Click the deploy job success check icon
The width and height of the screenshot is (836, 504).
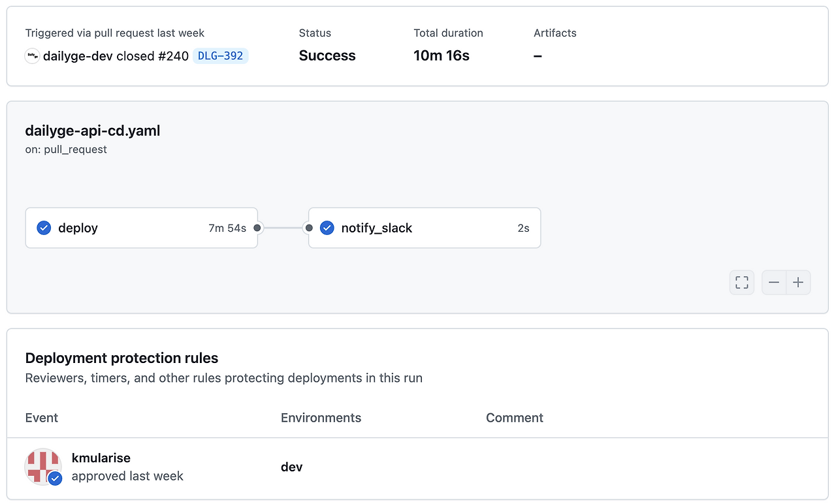tap(44, 228)
